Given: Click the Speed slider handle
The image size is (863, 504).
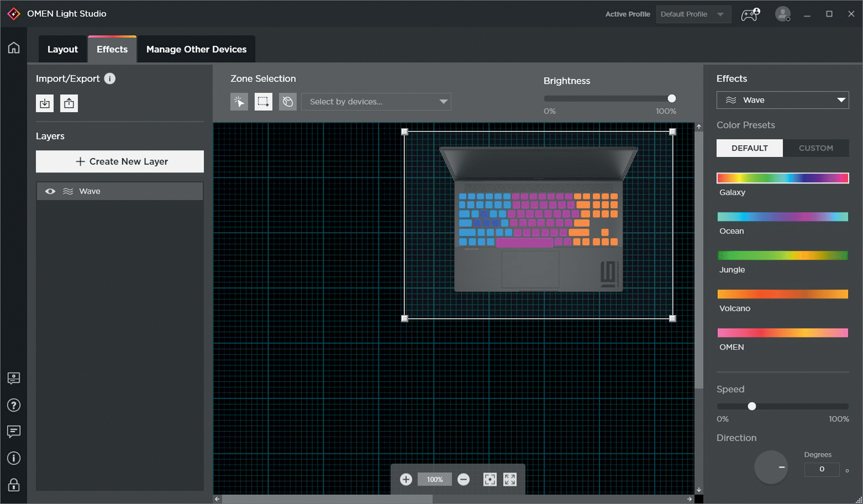Looking at the screenshot, I should (x=752, y=406).
